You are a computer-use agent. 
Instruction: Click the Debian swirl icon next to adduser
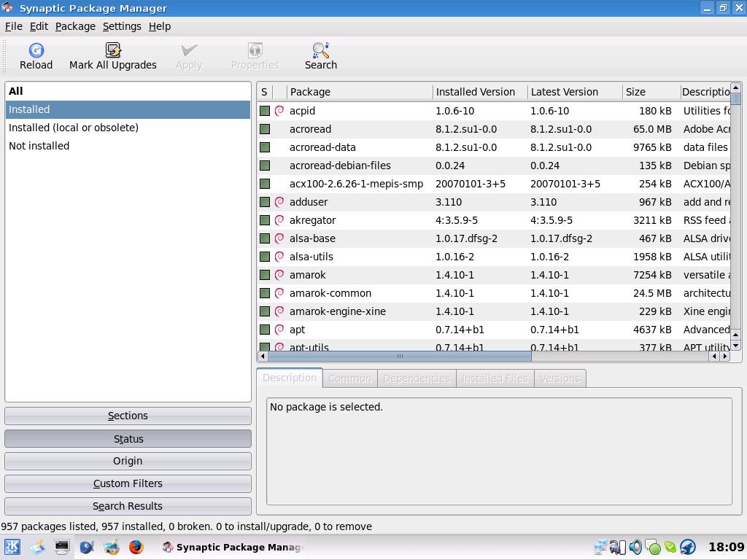click(279, 202)
